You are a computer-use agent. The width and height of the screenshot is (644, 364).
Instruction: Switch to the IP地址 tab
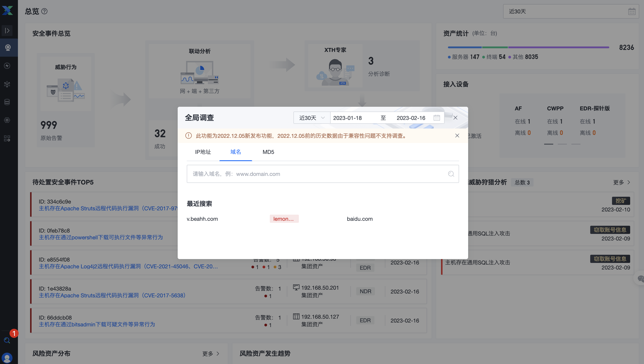point(203,152)
